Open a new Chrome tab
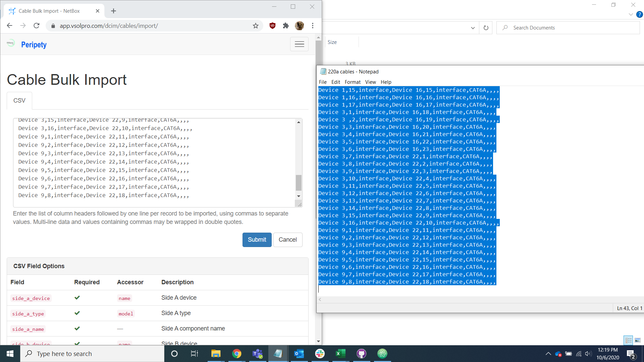 pyautogui.click(x=113, y=11)
